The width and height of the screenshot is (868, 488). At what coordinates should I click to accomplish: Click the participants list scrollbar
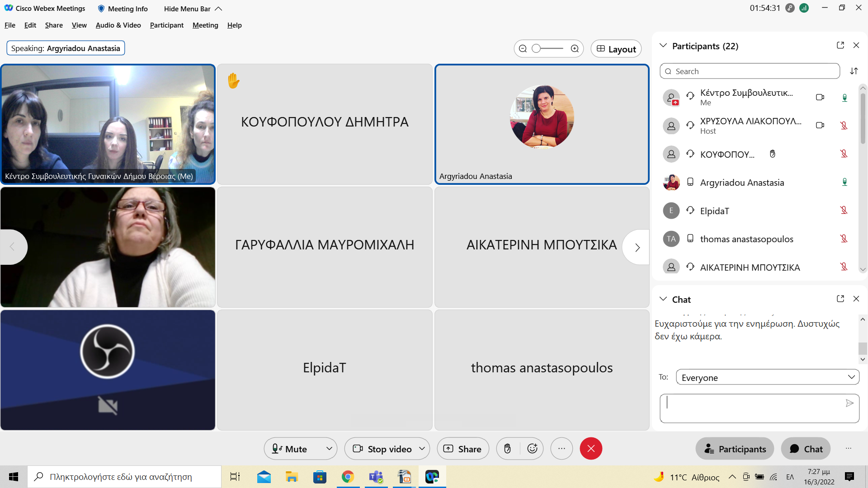(x=863, y=119)
